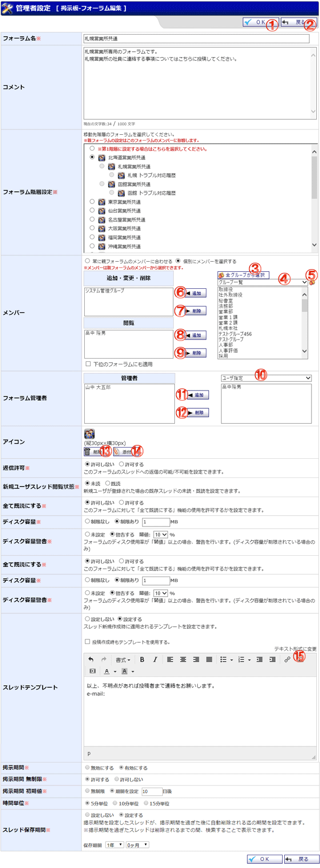
Task: Set スレッドテンプレート to 設定しない
Action: coord(87,619)
